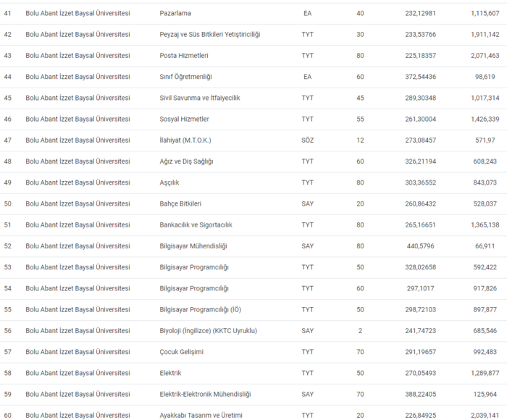507x420 pixels.
Task: Open Bilgisayar Mühendisliği program entry
Action: point(193,246)
